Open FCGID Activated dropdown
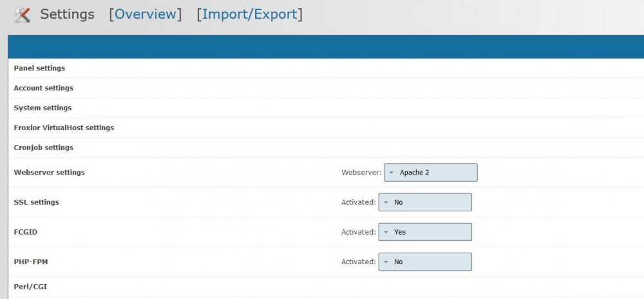This screenshot has width=644, height=299. pyautogui.click(x=425, y=232)
